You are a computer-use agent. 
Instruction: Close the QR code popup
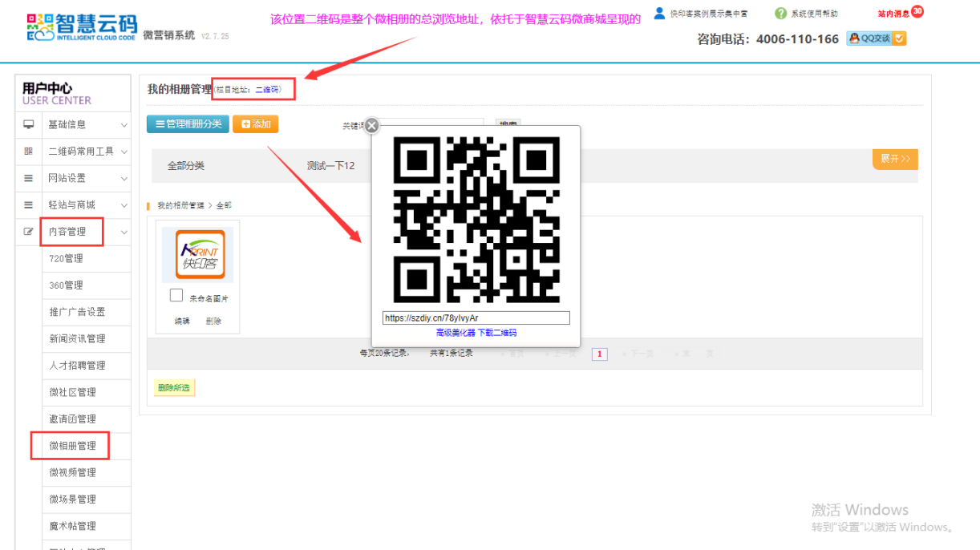coord(372,126)
